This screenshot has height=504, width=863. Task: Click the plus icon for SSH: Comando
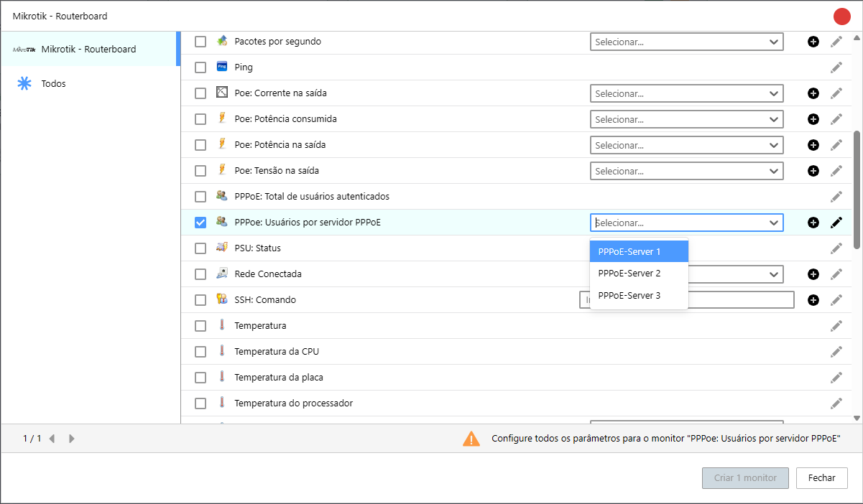coord(813,300)
